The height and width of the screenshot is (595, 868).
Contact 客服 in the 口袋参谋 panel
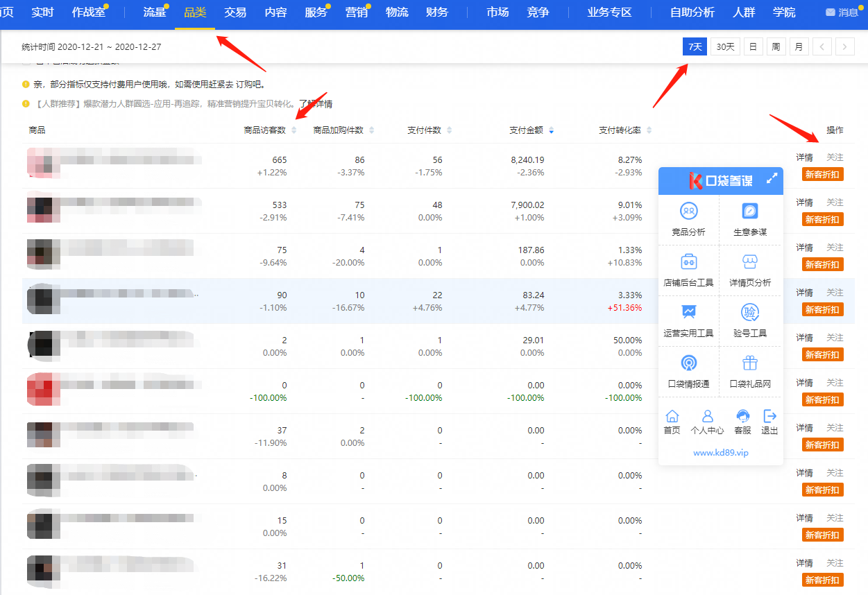click(x=742, y=422)
